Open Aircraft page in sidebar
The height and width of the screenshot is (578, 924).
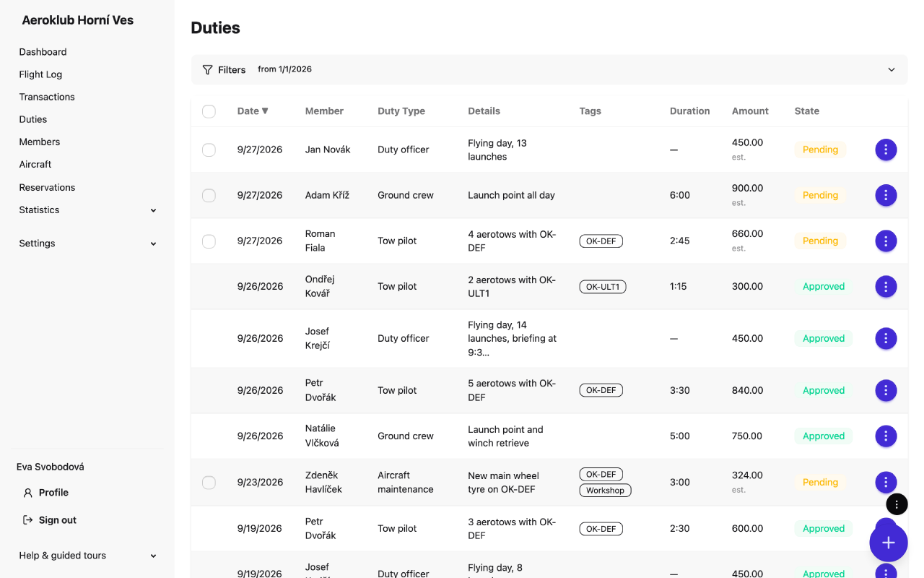click(35, 164)
